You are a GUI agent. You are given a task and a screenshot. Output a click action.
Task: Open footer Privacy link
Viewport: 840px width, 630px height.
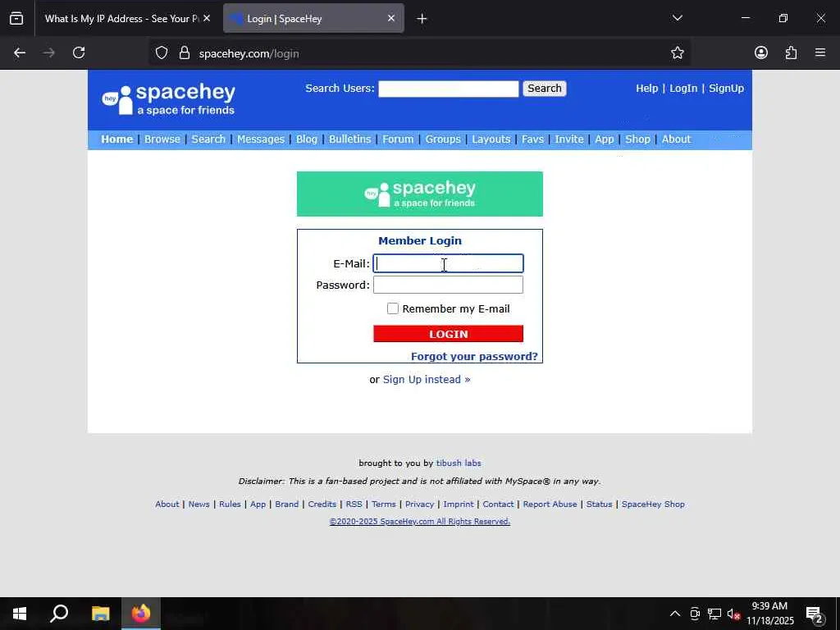click(x=419, y=504)
